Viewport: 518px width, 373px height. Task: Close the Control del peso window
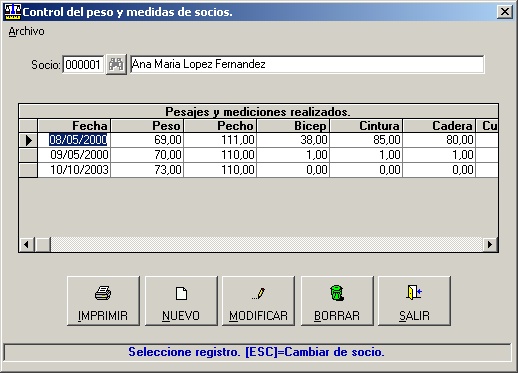click(505, 12)
